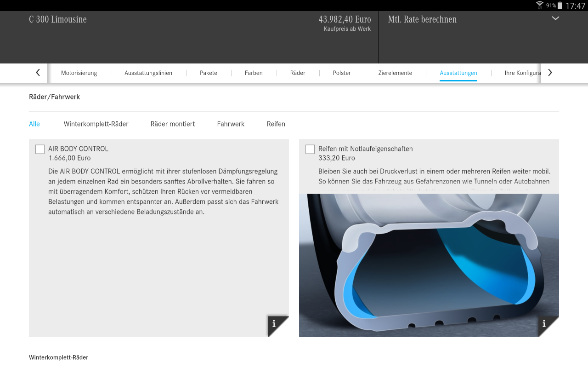Enable the AIR BODY CONTROL checkbox
Screen dimensions: 588x368
pyautogui.click(x=40, y=149)
